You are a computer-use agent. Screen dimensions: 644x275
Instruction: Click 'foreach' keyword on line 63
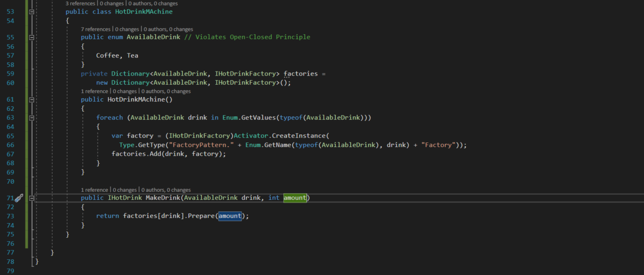tap(110, 118)
